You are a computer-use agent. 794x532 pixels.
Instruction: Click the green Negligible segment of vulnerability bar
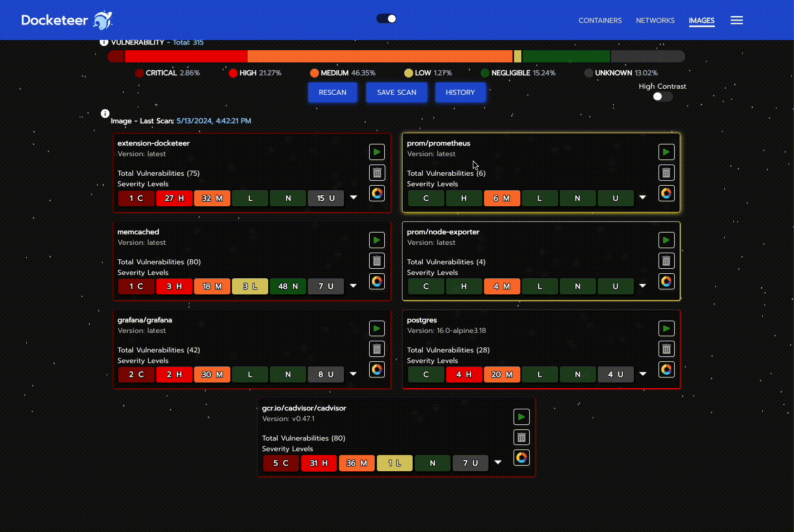566,56
